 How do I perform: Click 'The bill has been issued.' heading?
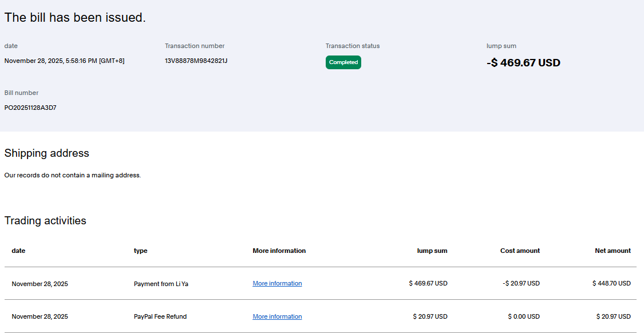75,18
